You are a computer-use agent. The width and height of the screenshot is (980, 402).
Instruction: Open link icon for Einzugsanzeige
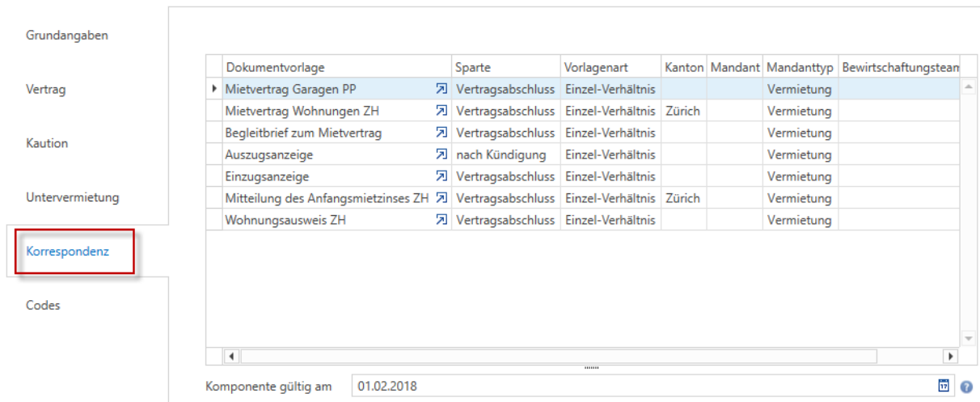[x=441, y=176]
